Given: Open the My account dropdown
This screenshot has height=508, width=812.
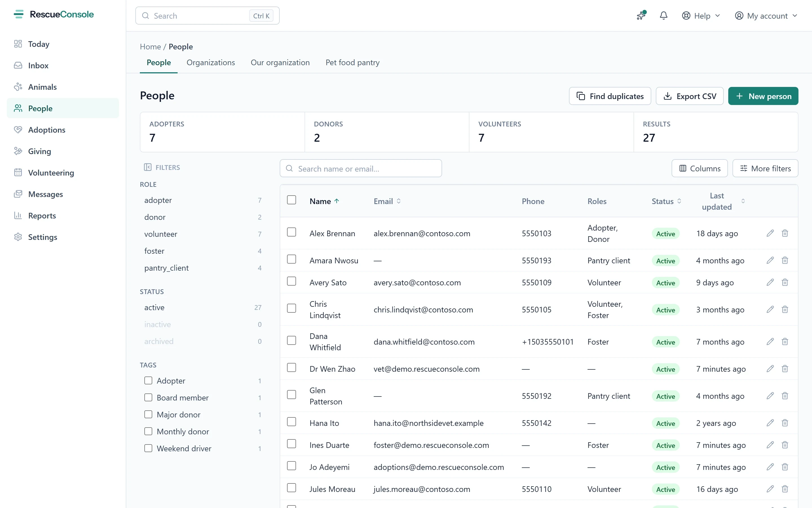Looking at the screenshot, I should [766, 16].
